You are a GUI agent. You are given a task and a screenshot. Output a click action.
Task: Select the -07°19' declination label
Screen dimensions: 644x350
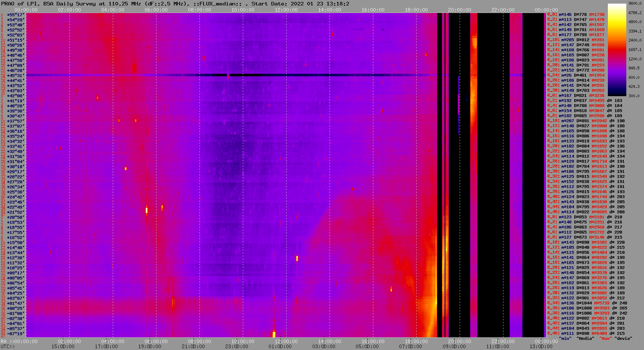click(16, 334)
